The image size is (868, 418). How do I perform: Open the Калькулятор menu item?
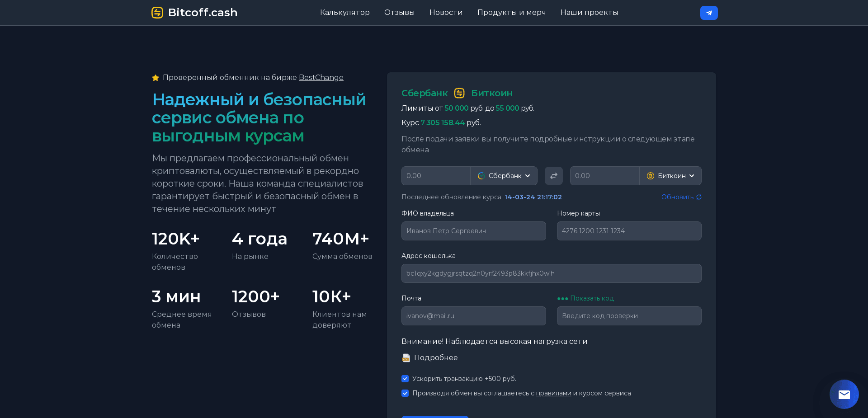(x=345, y=12)
